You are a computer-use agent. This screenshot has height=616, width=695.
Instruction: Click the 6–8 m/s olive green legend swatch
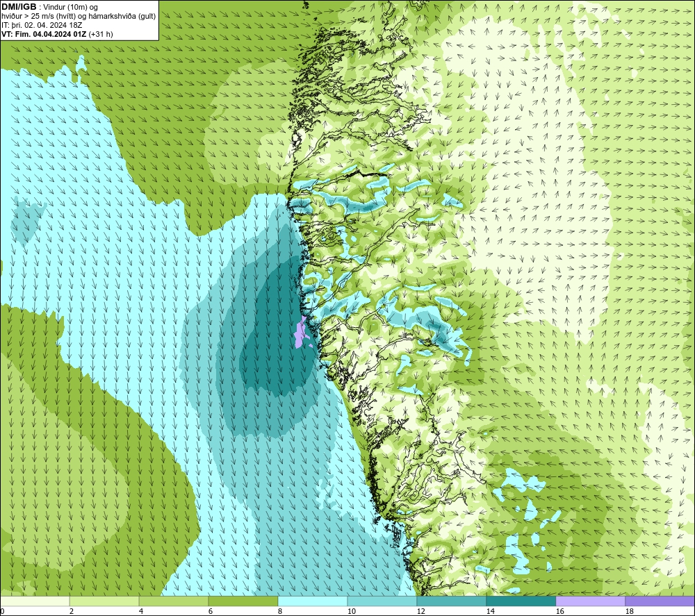243,601
